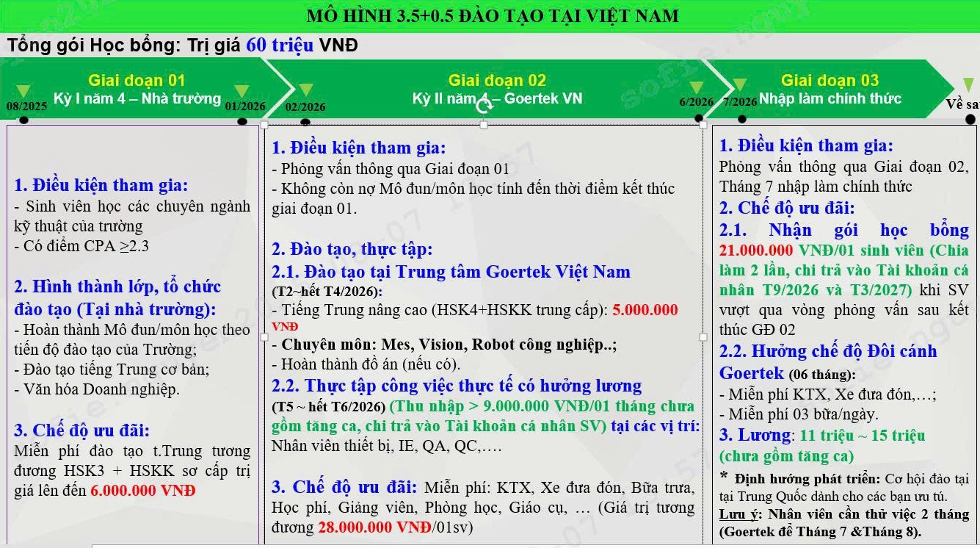Click the green triangle above 01/2026

point(242,91)
